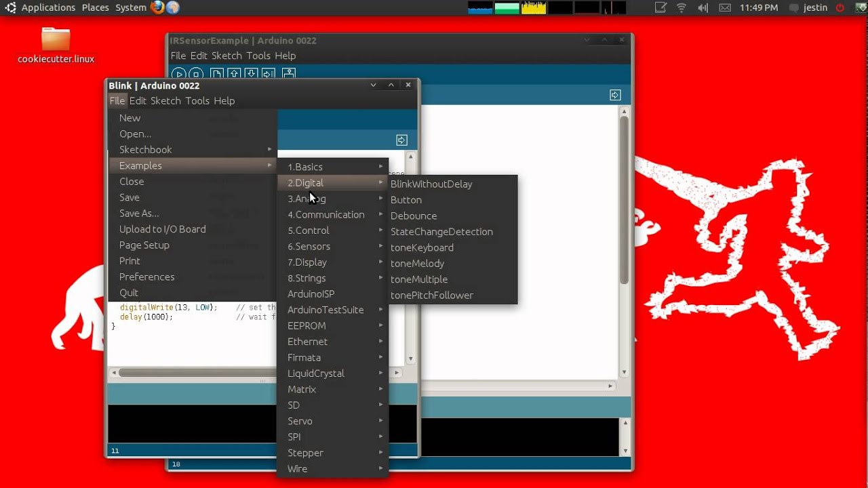Open the BlinkWithoutDelay example
Screen dimensions: 868x488
pyautogui.click(x=453, y=184)
